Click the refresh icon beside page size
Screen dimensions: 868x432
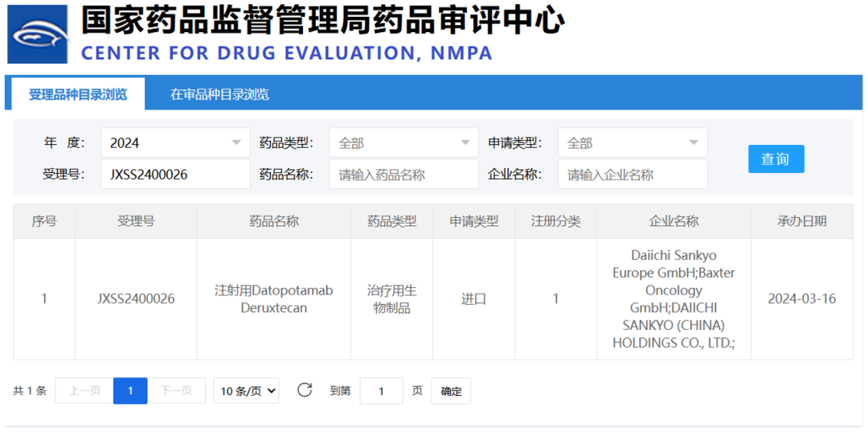pos(305,390)
